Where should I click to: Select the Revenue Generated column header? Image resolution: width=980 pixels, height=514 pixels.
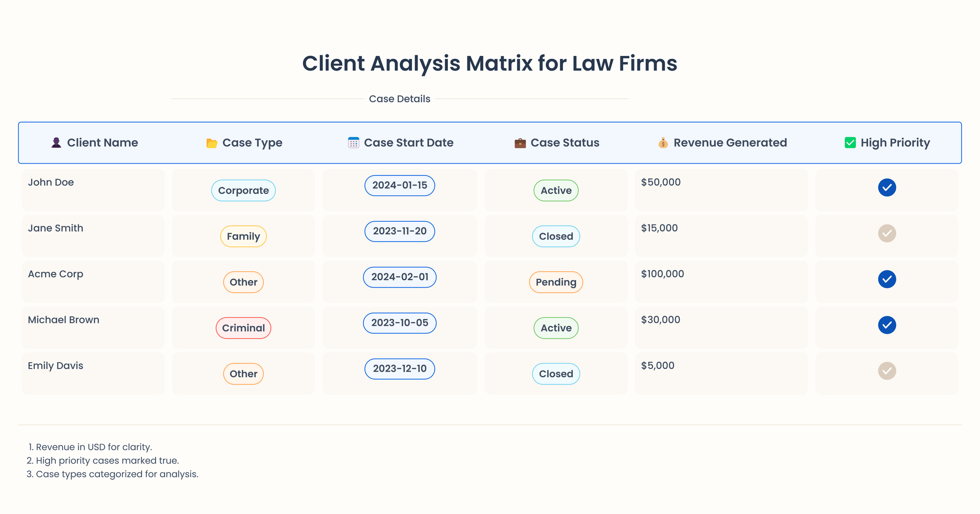coord(723,143)
